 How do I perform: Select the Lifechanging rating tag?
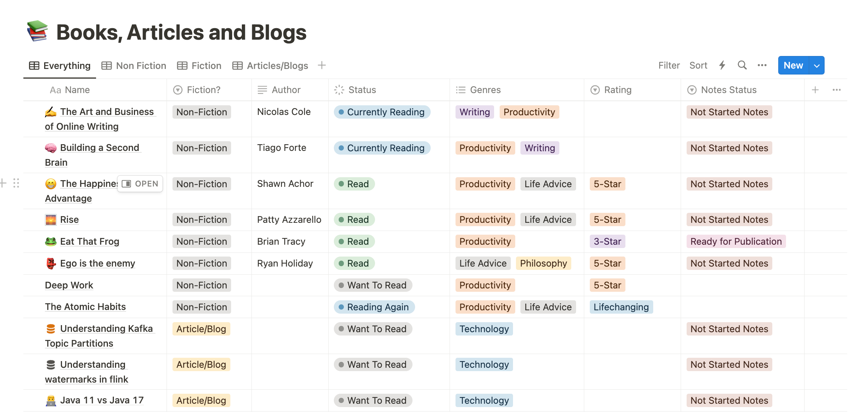(x=621, y=307)
